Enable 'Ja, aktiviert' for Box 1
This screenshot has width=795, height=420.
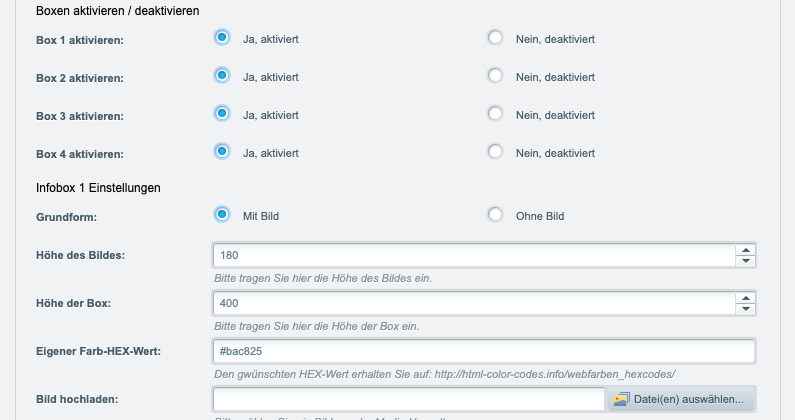pyautogui.click(x=222, y=38)
